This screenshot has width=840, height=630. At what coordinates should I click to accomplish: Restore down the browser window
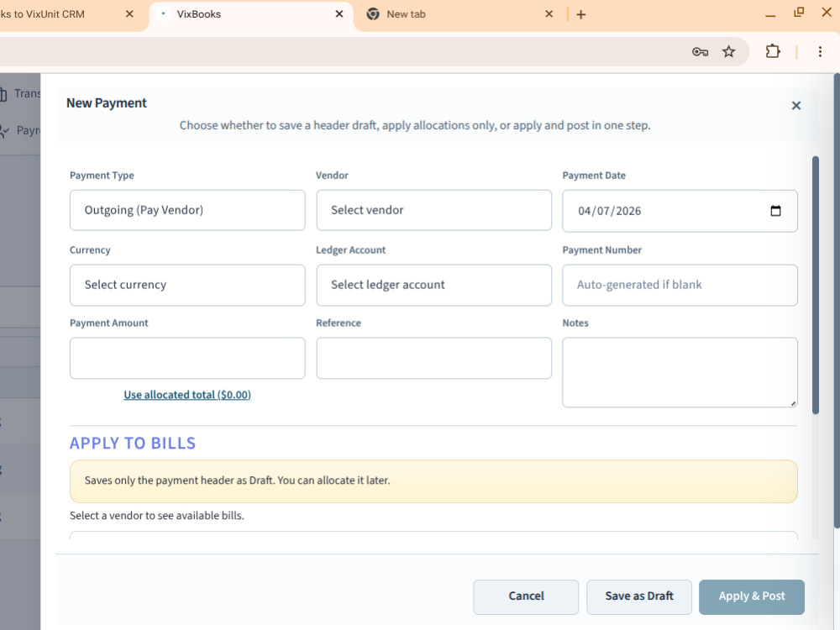[798, 13]
